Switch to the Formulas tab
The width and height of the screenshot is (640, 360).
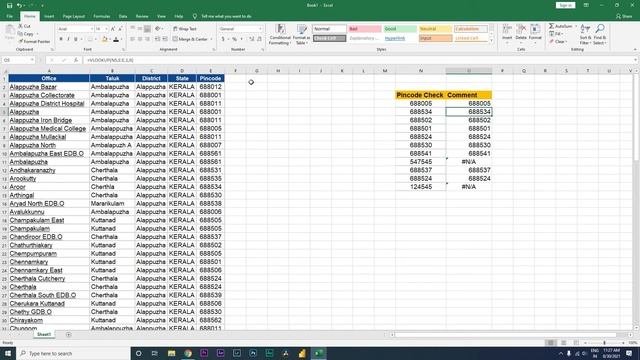pyautogui.click(x=102, y=16)
